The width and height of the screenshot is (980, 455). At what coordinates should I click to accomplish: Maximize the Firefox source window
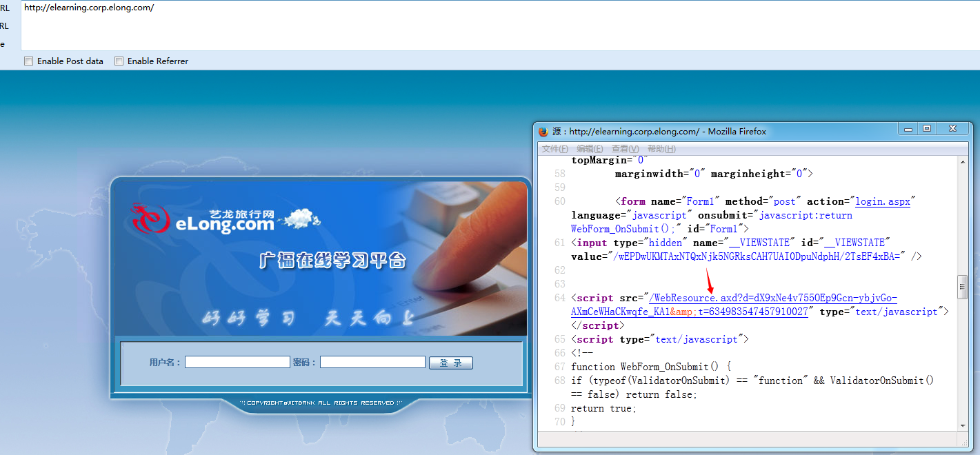tap(927, 129)
